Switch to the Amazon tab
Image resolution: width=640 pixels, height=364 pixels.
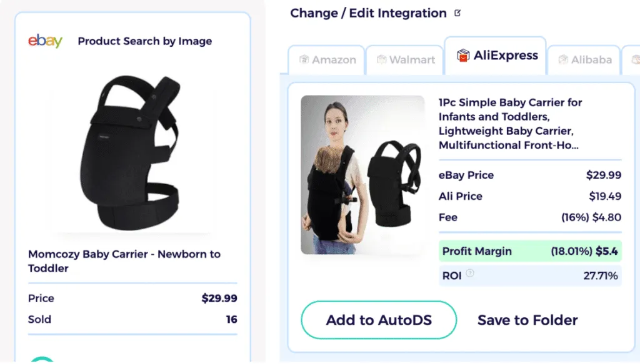pyautogui.click(x=326, y=60)
